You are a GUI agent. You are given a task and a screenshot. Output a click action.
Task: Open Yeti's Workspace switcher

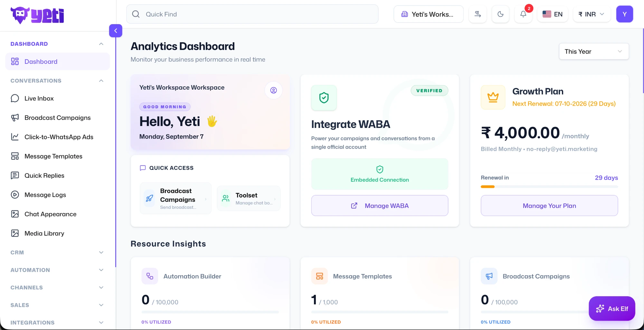(x=429, y=14)
